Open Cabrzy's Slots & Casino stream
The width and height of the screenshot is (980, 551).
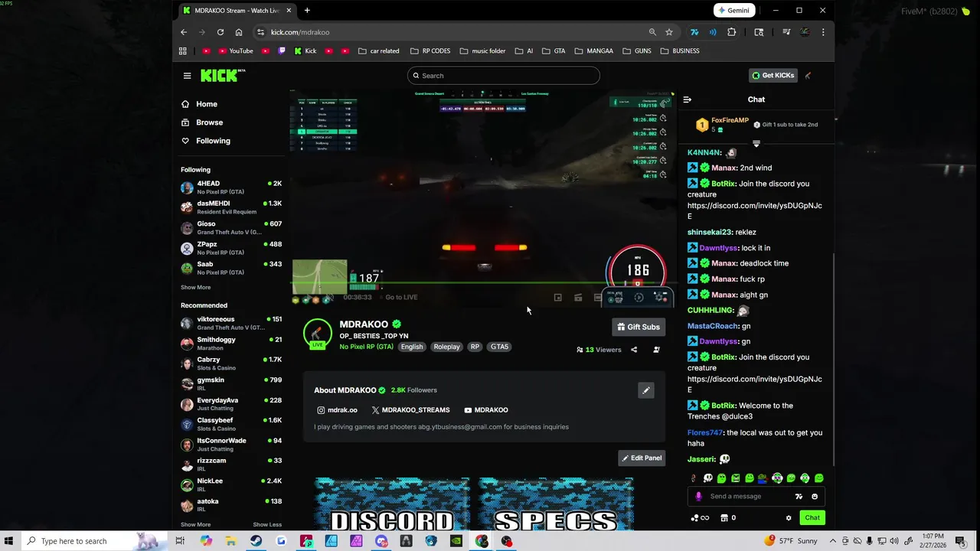point(231,364)
